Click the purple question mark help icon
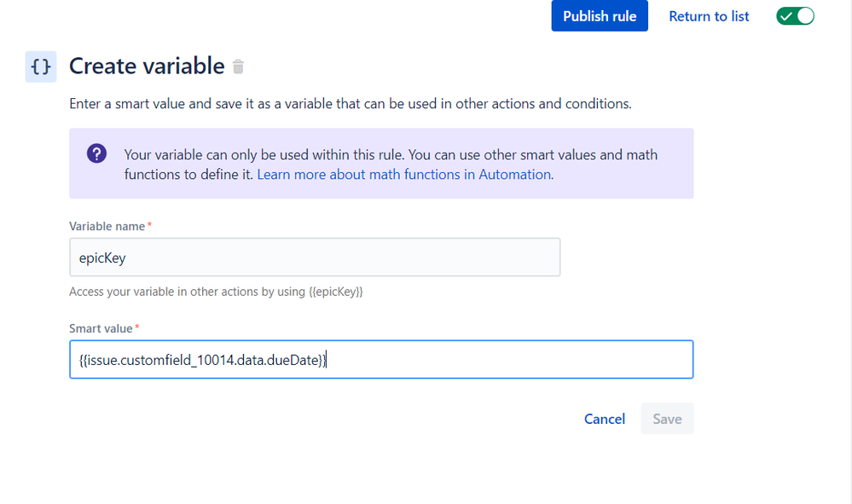The height and width of the screenshot is (504, 852). click(x=96, y=154)
